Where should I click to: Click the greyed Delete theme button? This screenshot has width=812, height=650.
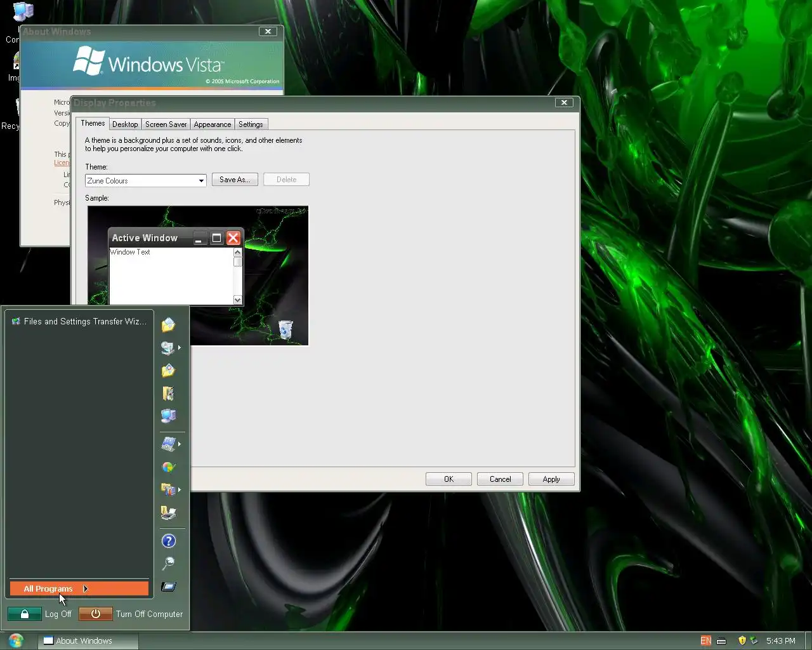(x=286, y=180)
